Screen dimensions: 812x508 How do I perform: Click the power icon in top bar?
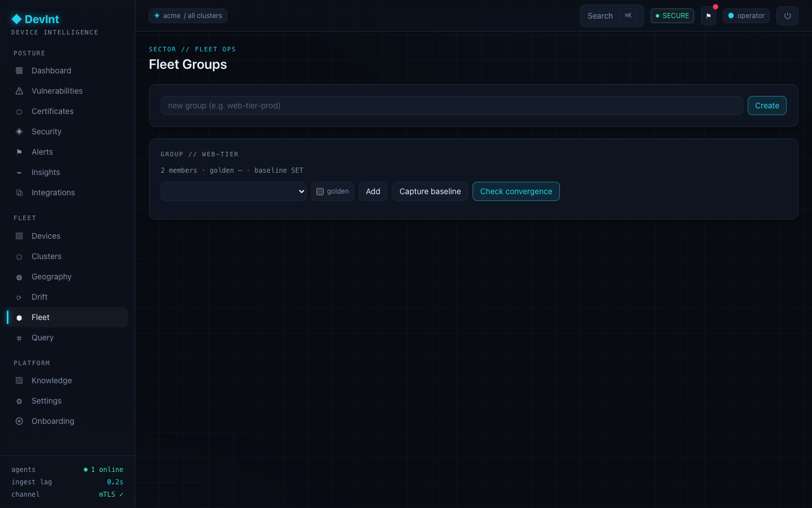[x=787, y=16]
